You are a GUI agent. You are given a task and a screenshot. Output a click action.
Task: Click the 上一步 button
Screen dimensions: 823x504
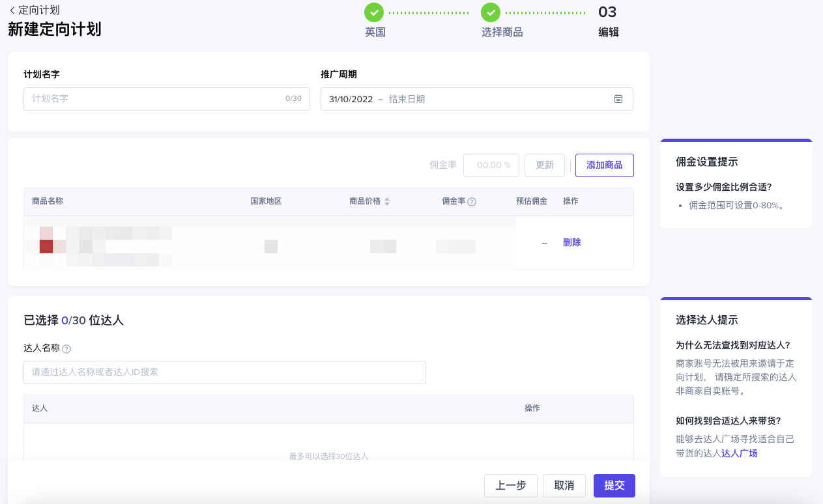coord(510,485)
